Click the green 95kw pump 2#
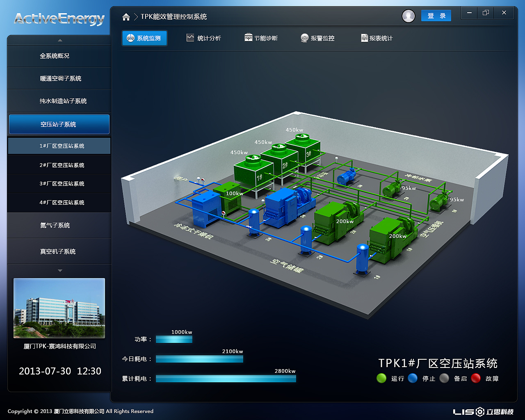The width and height of the screenshot is (525, 420). pos(393,189)
